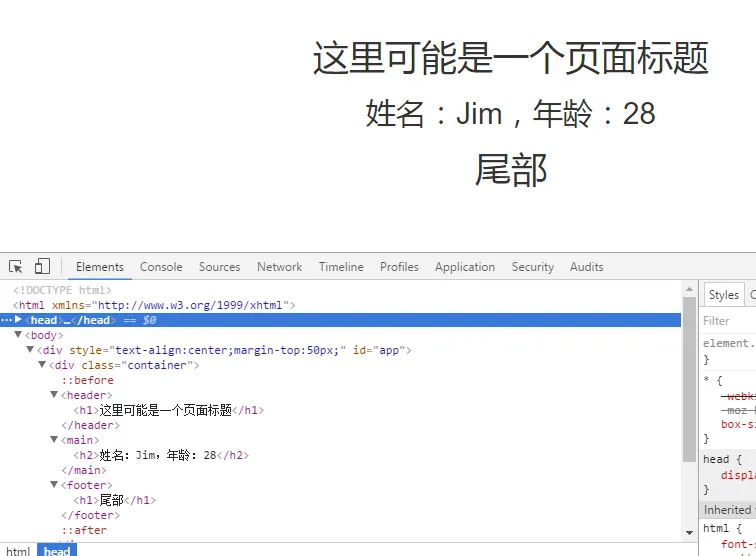Collapse the main element node
Viewport: 756px width, 556px height.
point(54,439)
